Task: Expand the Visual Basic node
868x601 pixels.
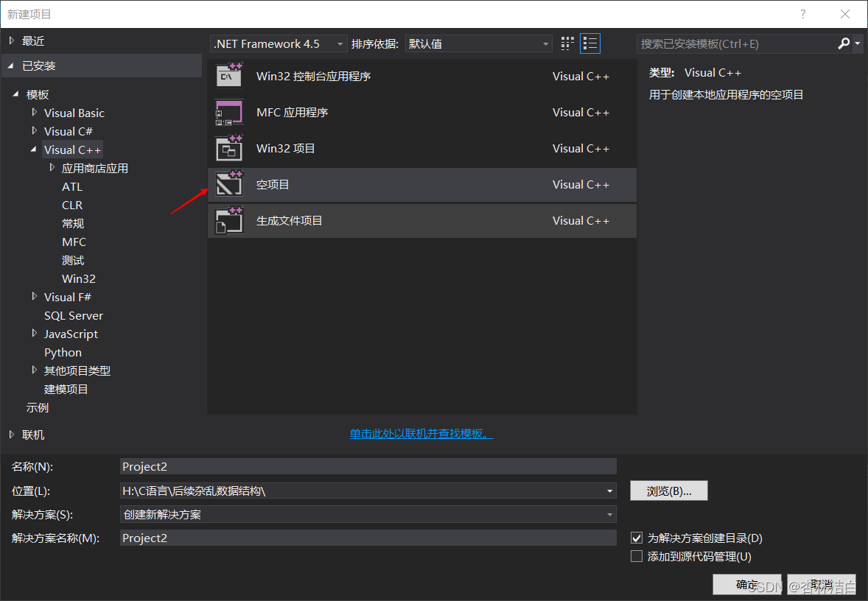Action: (35, 113)
